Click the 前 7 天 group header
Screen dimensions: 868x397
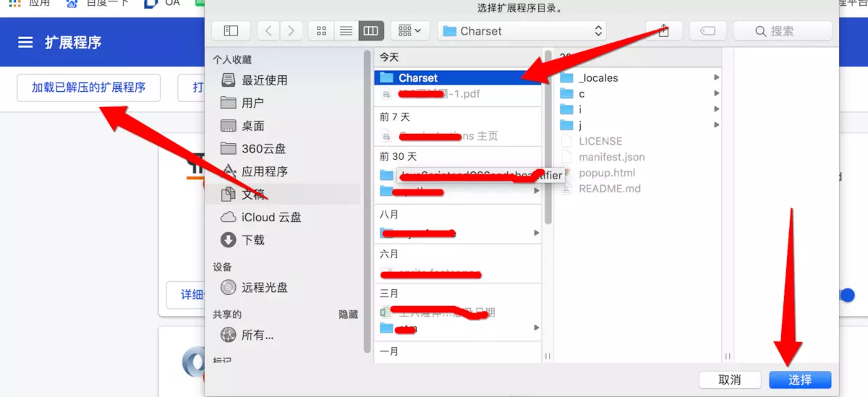coord(394,116)
